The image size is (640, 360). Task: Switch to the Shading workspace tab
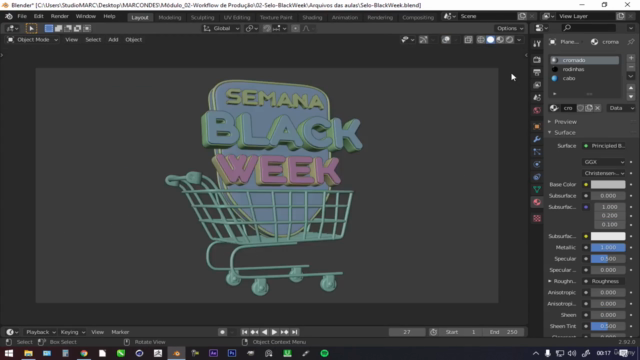pos(312,17)
